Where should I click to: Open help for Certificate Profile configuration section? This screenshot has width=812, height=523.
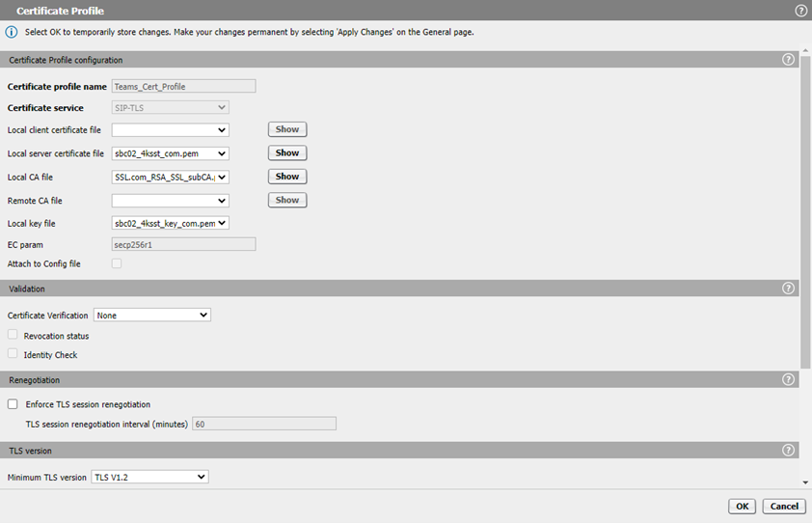point(788,60)
